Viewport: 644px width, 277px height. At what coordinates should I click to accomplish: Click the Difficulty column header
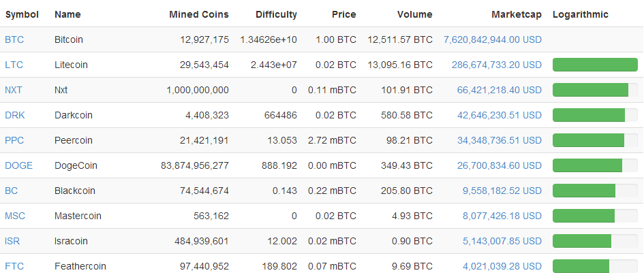click(x=277, y=15)
